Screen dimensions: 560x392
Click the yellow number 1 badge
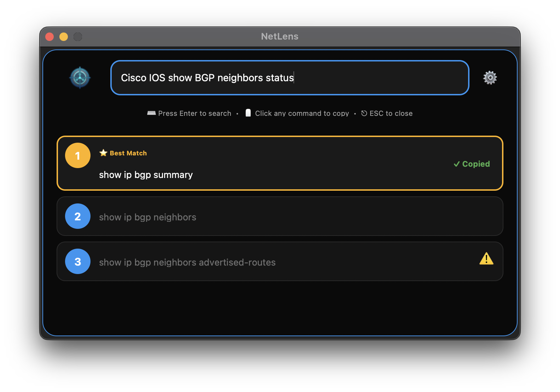pyautogui.click(x=78, y=155)
